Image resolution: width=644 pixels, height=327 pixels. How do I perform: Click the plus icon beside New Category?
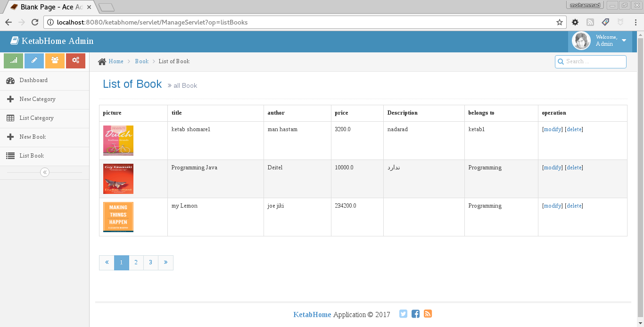pyautogui.click(x=10, y=99)
